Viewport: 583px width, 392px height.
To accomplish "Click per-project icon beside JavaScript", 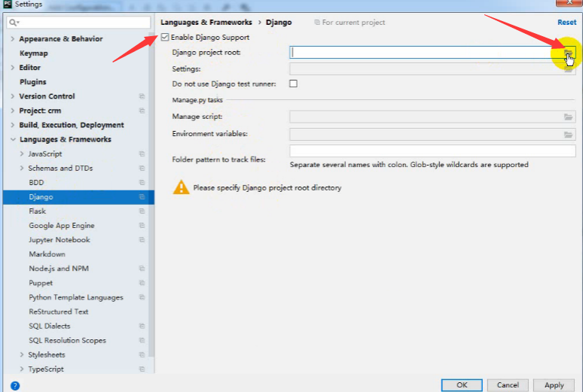I will point(142,153).
